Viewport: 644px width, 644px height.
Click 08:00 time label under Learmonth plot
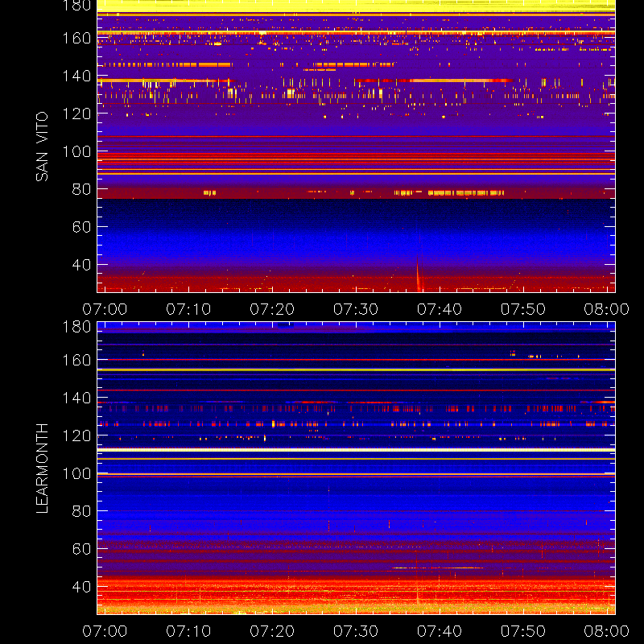(x=607, y=631)
